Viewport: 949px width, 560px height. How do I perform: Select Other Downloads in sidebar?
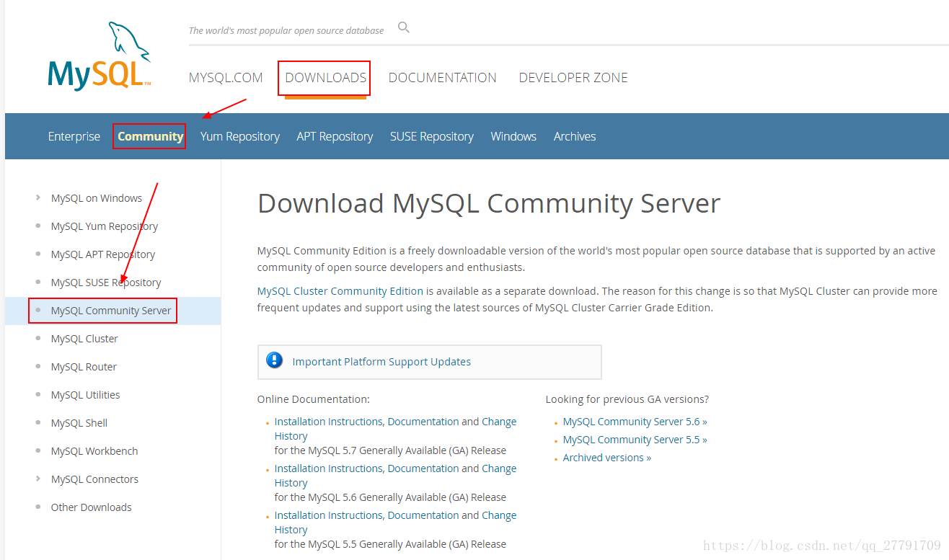click(x=92, y=507)
